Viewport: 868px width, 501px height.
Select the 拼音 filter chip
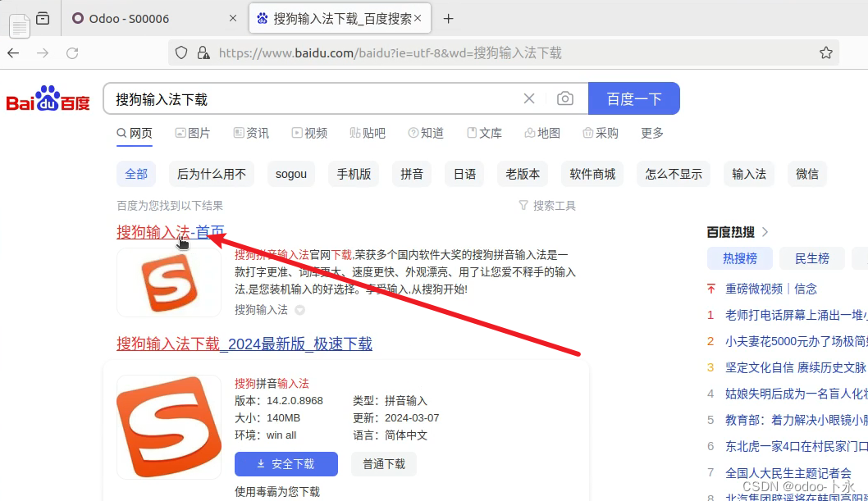(412, 174)
